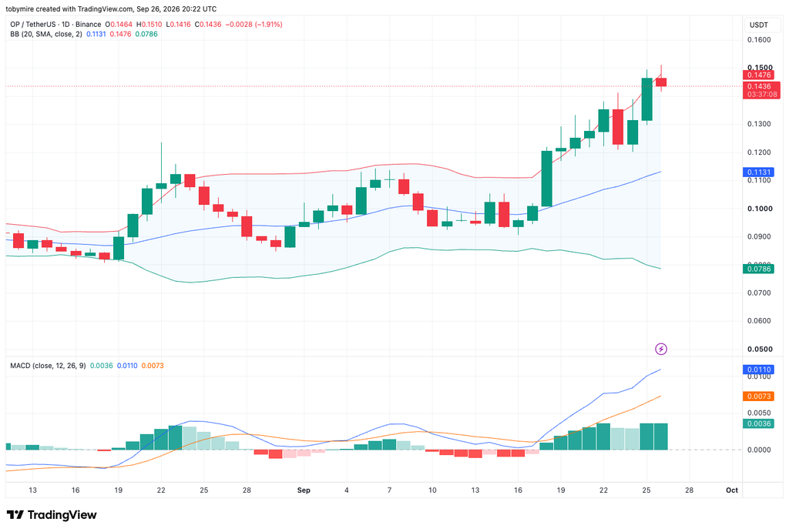Click the purple lightning bolt event icon
Image resolution: width=789 pixels, height=532 pixels.
point(660,349)
